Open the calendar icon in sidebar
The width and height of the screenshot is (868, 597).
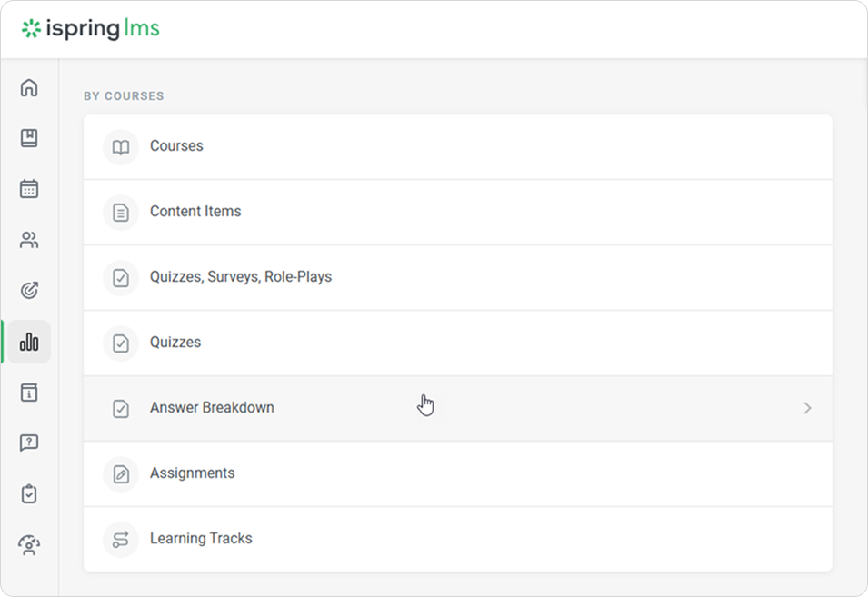pos(29,189)
